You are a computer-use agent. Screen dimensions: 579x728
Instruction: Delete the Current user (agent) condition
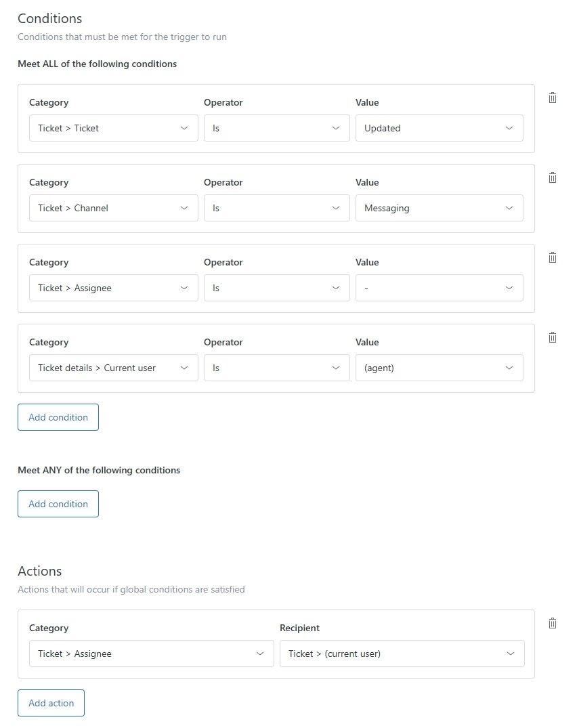coord(553,337)
